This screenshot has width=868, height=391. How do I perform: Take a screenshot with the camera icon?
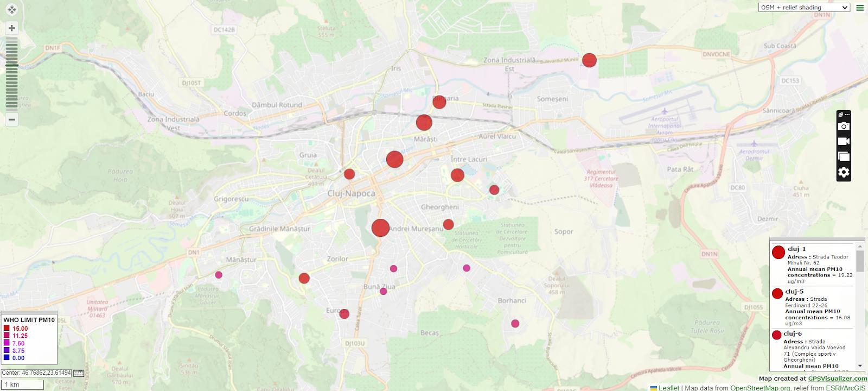coord(844,127)
